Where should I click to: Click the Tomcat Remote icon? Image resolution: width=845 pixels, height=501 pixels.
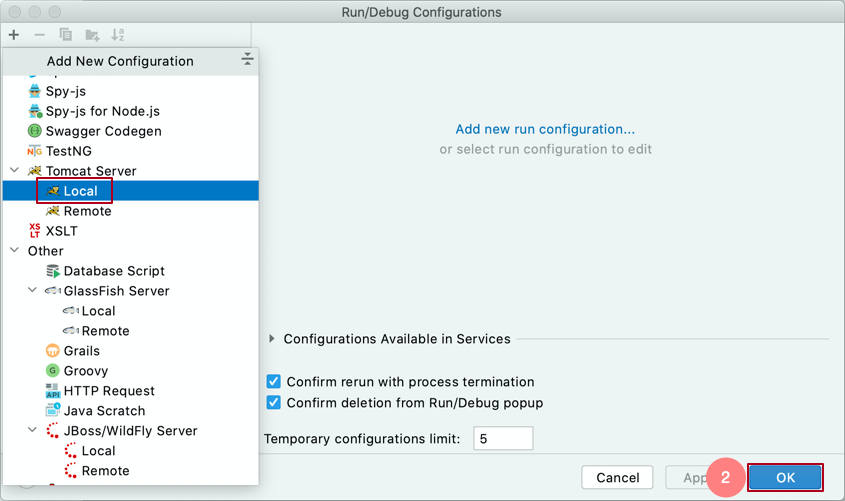(x=52, y=211)
